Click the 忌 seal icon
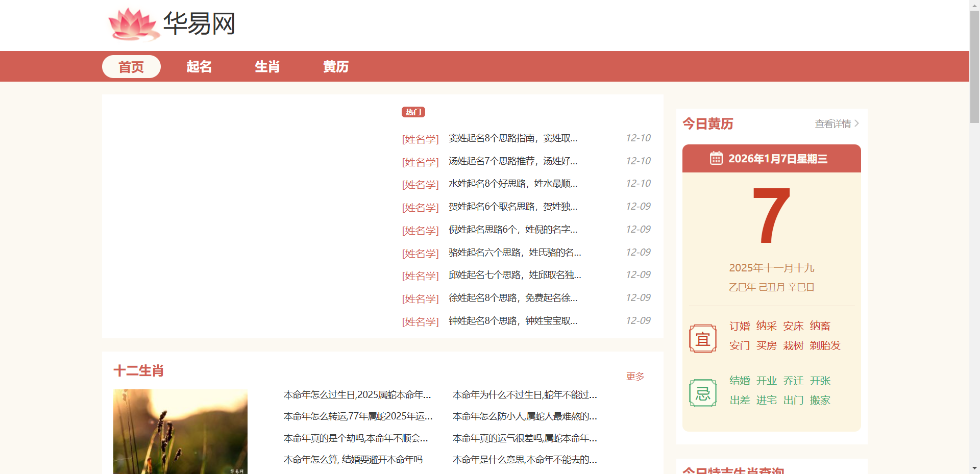This screenshot has width=980, height=474. click(703, 392)
